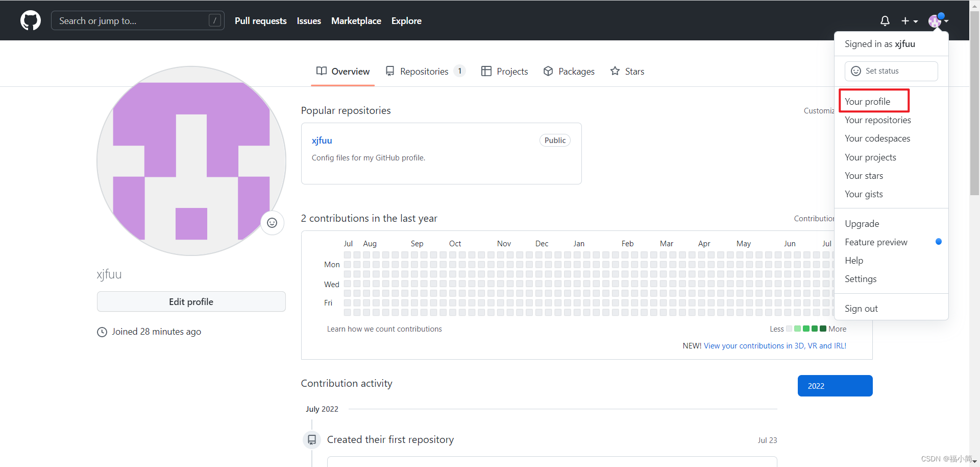Focus the Search or jump to field

[138, 20]
